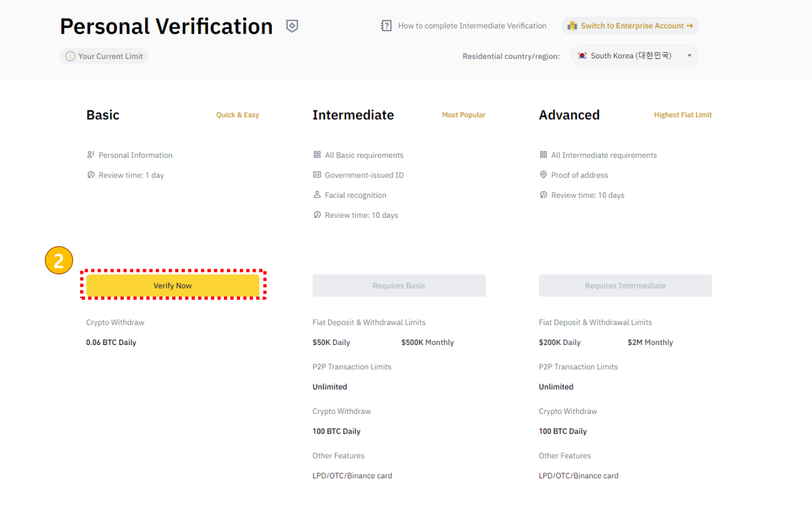Click the coin icon in Your Current Limit
The height and width of the screenshot is (515, 812).
[70, 56]
